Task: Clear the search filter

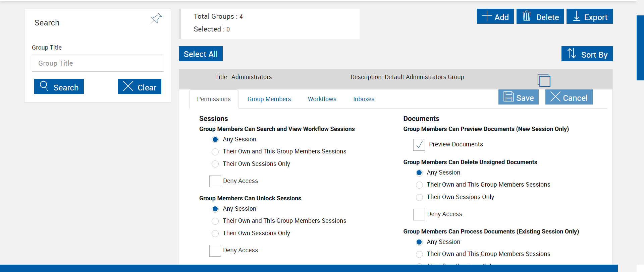Action: (x=140, y=87)
